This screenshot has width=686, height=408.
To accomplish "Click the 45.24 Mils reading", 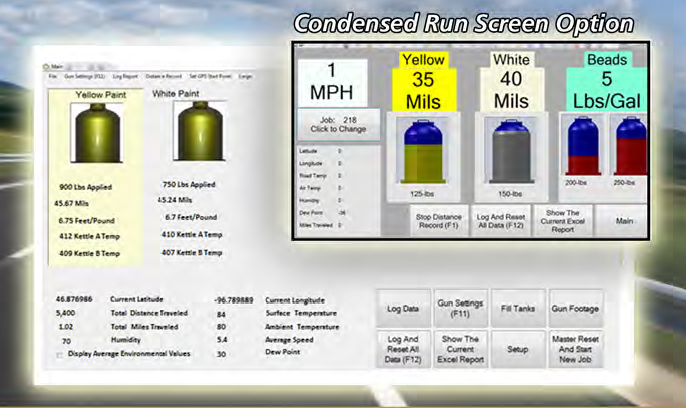I will 175,200.
